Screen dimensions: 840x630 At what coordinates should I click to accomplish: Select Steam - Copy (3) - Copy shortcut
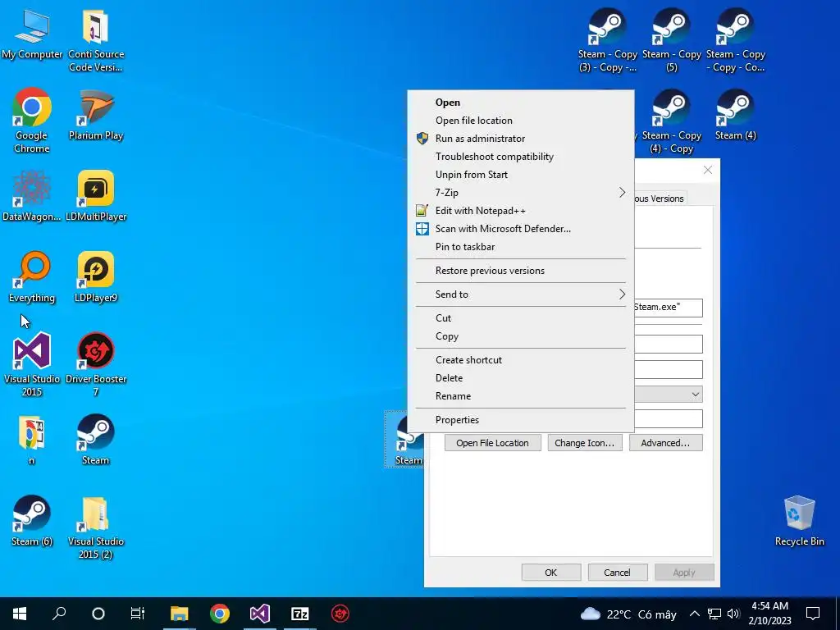tap(607, 41)
